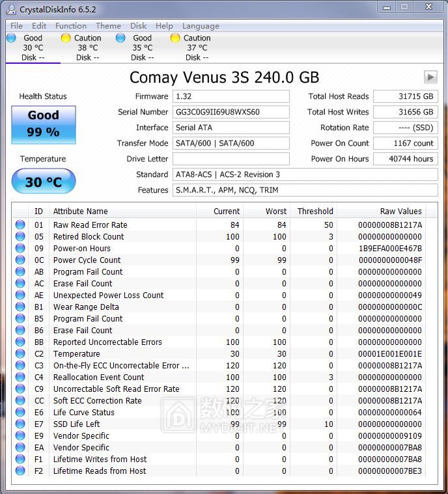Click status orb for Power-on Hours row
The image size is (448, 494).
click(x=20, y=248)
